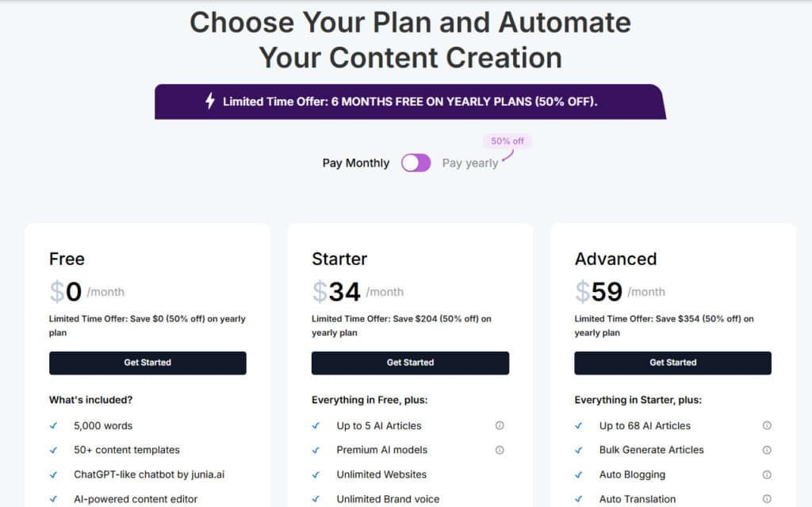
Task: Click info icon beside Up to 5 AI Articles
Action: click(x=500, y=425)
